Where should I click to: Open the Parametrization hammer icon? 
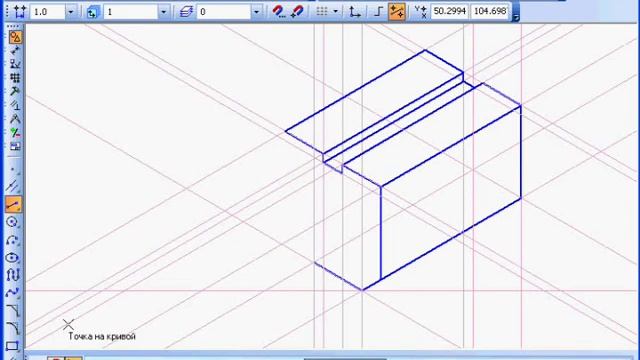point(15,91)
